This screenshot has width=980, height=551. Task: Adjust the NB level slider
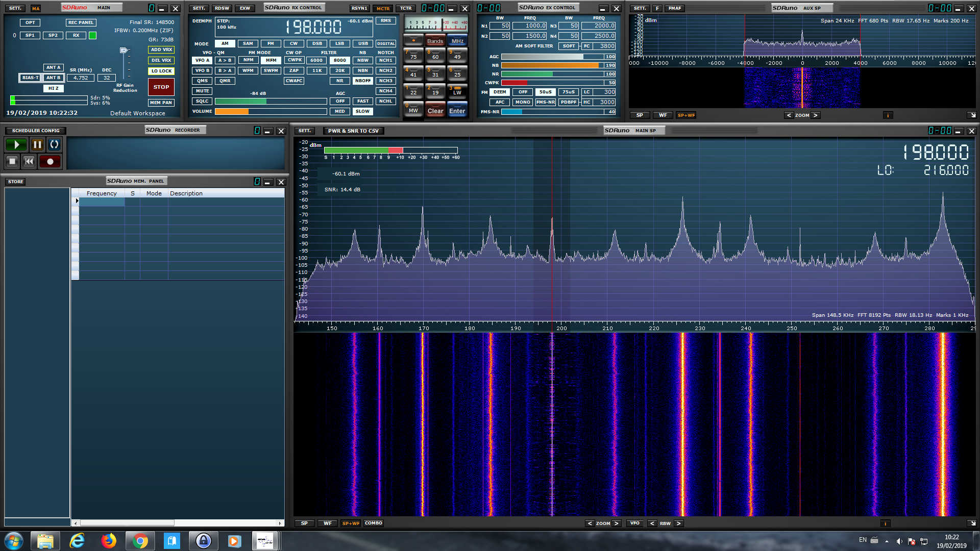pyautogui.click(x=558, y=65)
